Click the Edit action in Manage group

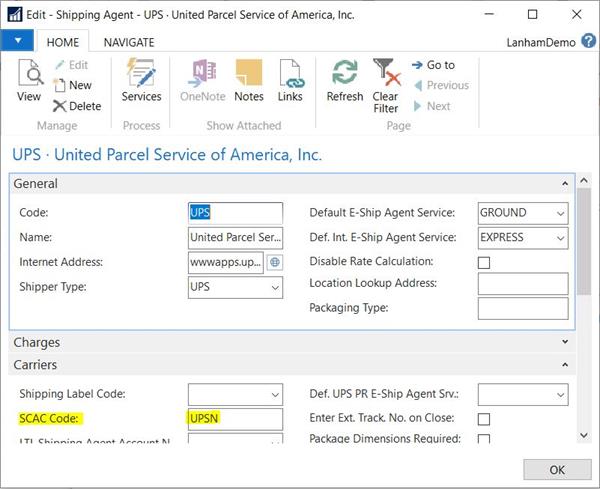pyautogui.click(x=72, y=65)
